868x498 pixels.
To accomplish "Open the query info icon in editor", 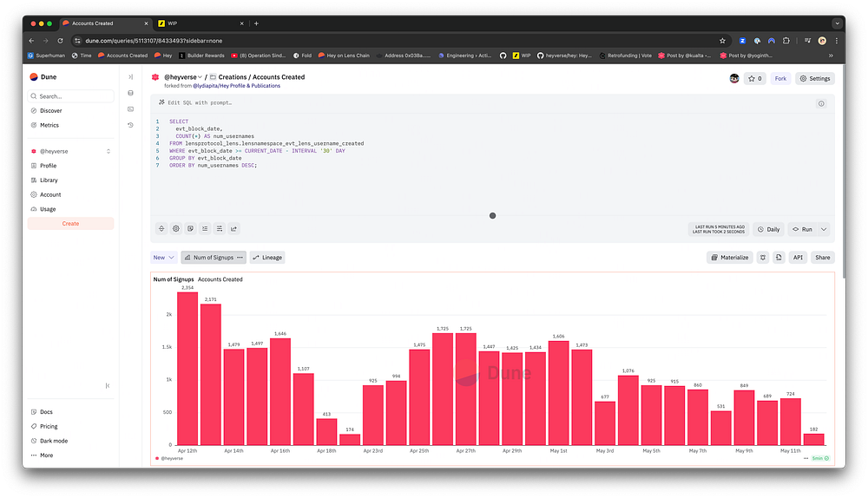I will pos(821,103).
